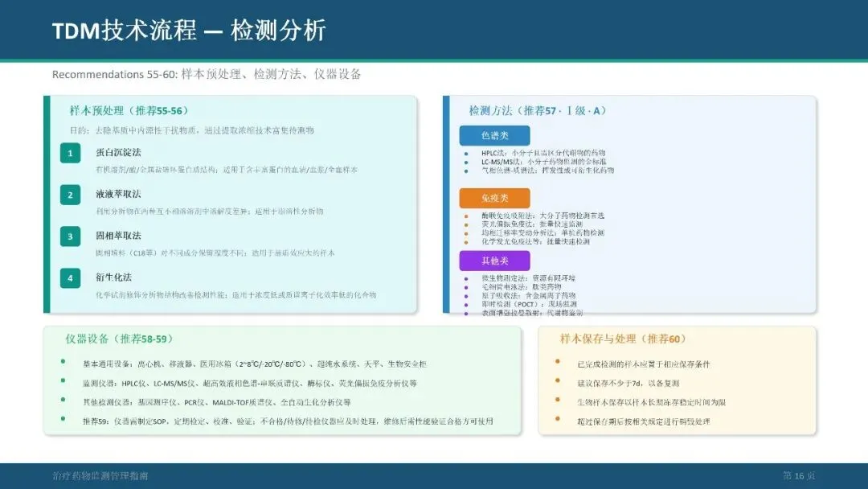Click the bullet line starting 基本通用设备
Image resolution: width=868 pixels, height=489 pixels.
coord(255,364)
